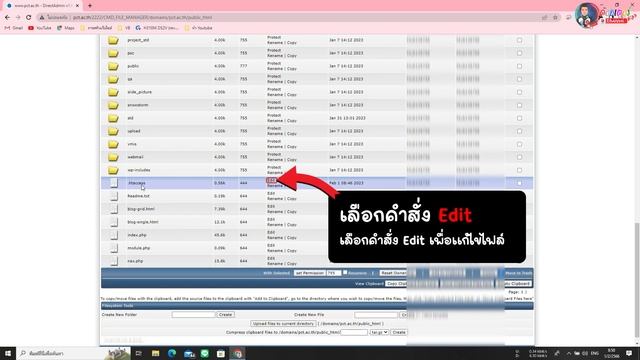
Task: Click the Readme.txt file icon
Action: pos(114,196)
